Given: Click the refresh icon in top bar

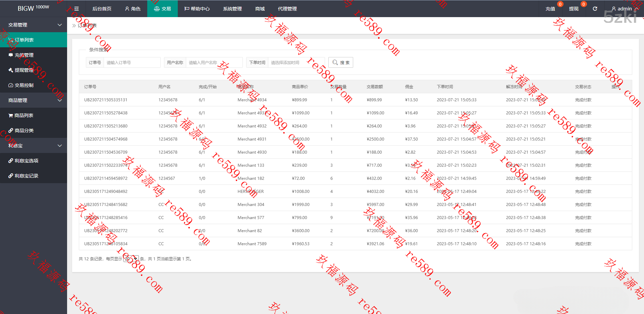Looking at the screenshot, I should [595, 9].
